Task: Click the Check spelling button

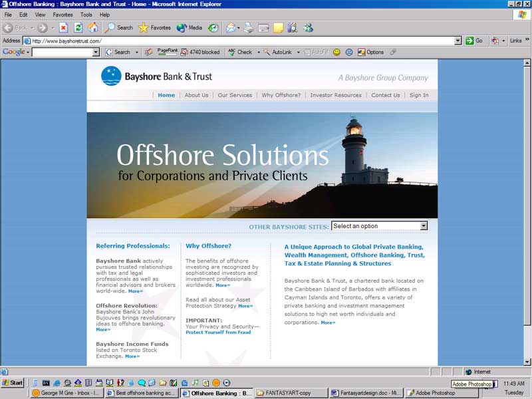Action: [x=240, y=52]
